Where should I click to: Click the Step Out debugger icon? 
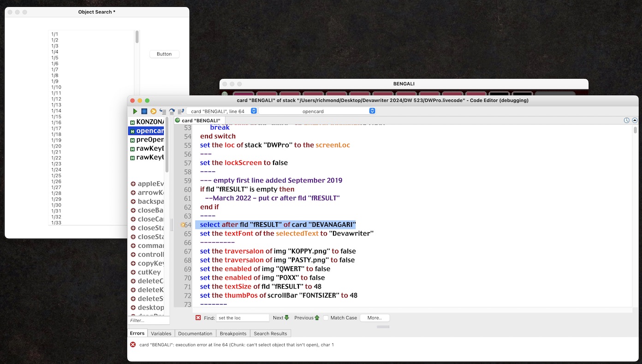point(181,111)
